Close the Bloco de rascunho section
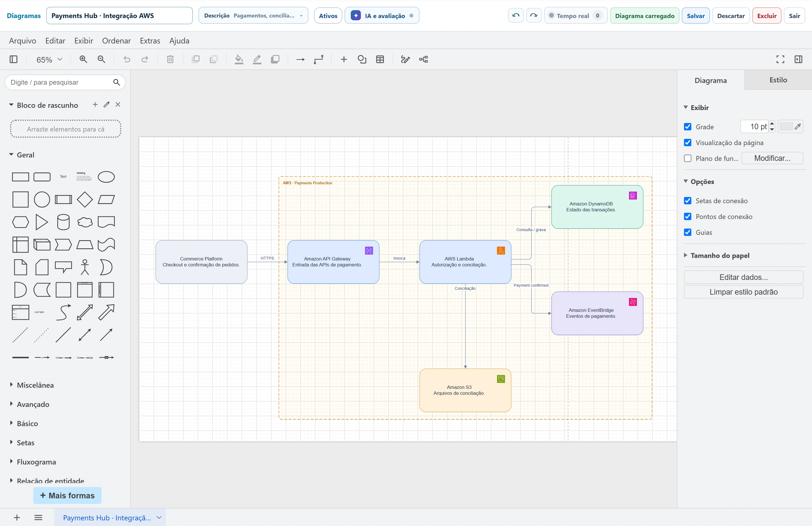 coord(118,104)
